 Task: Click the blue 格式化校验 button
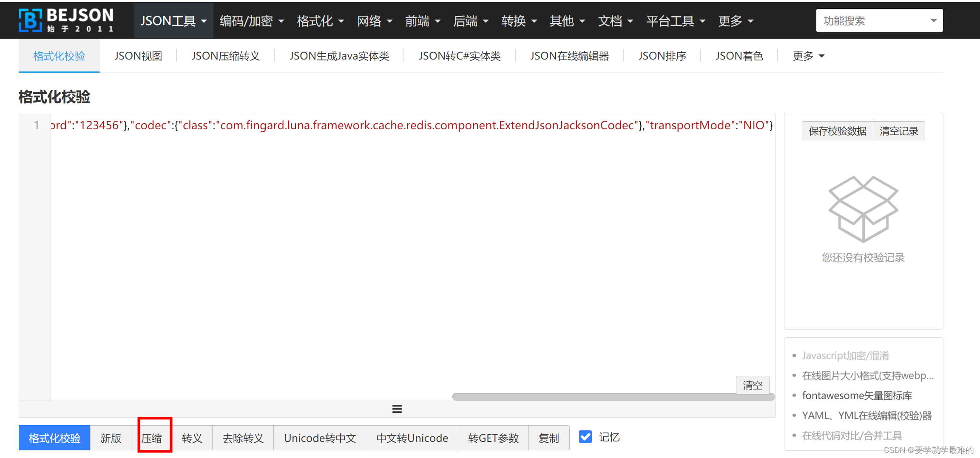click(x=54, y=438)
